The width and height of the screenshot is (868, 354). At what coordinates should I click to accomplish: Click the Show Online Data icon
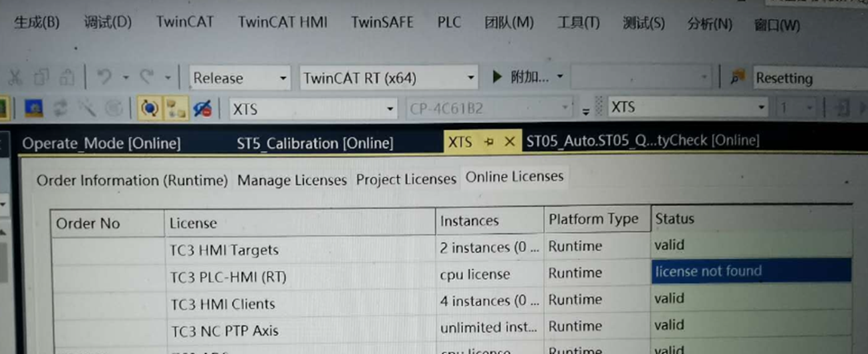(176, 108)
